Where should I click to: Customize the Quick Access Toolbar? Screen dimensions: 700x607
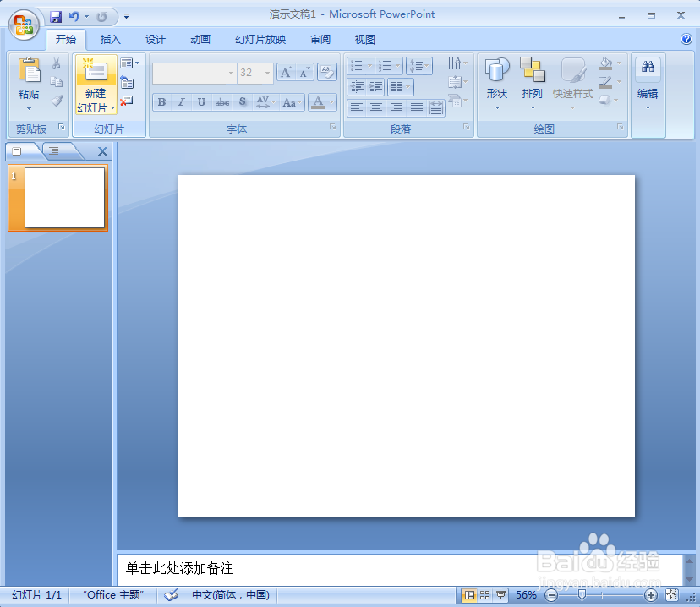(126, 17)
